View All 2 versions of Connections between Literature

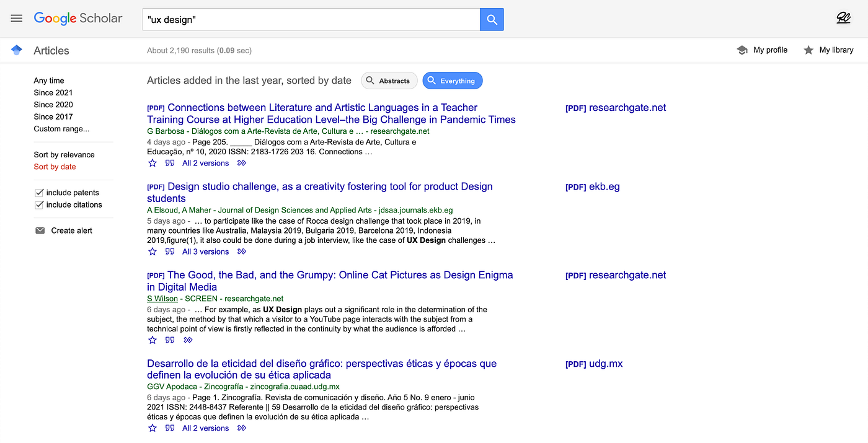[x=206, y=164]
